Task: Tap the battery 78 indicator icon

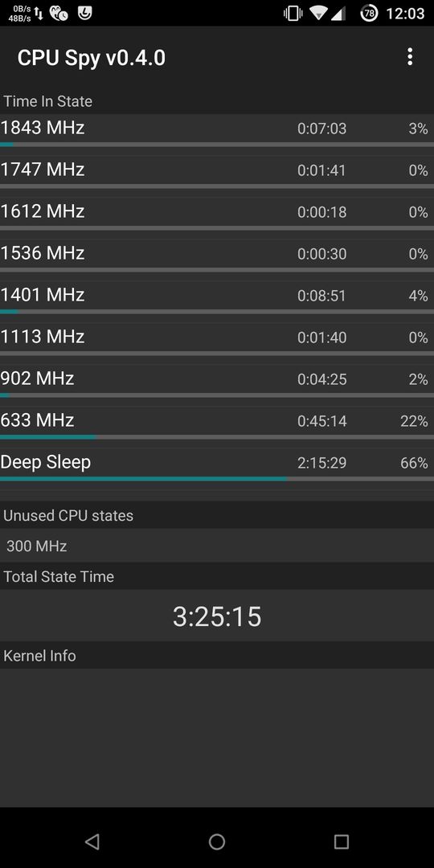Action: click(x=369, y=14)
